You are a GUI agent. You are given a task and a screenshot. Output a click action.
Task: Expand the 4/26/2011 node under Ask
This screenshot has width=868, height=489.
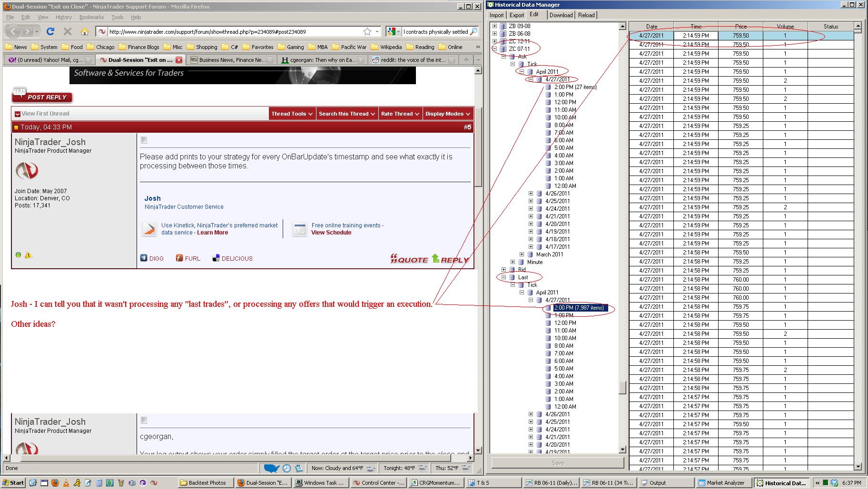click(x=531, y=194)
